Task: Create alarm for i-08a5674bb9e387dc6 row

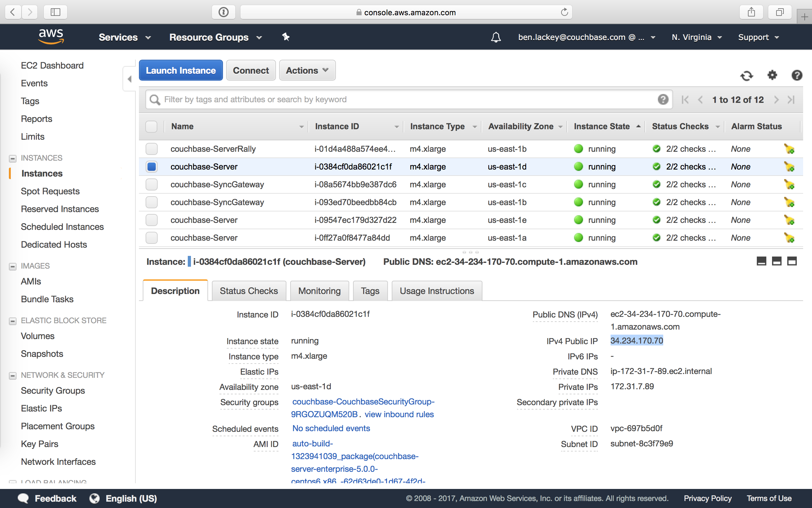Action: (789, 184)
